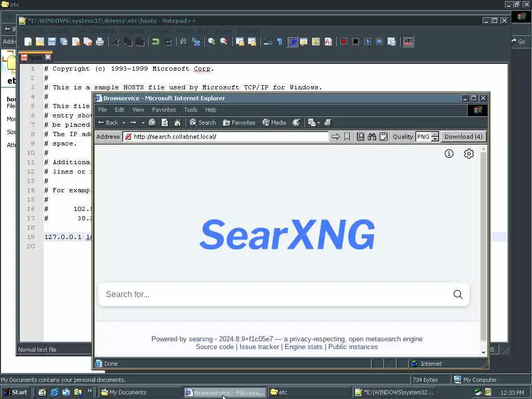
Task: Open the Issue tracker link
Action: tap(259, 347)
